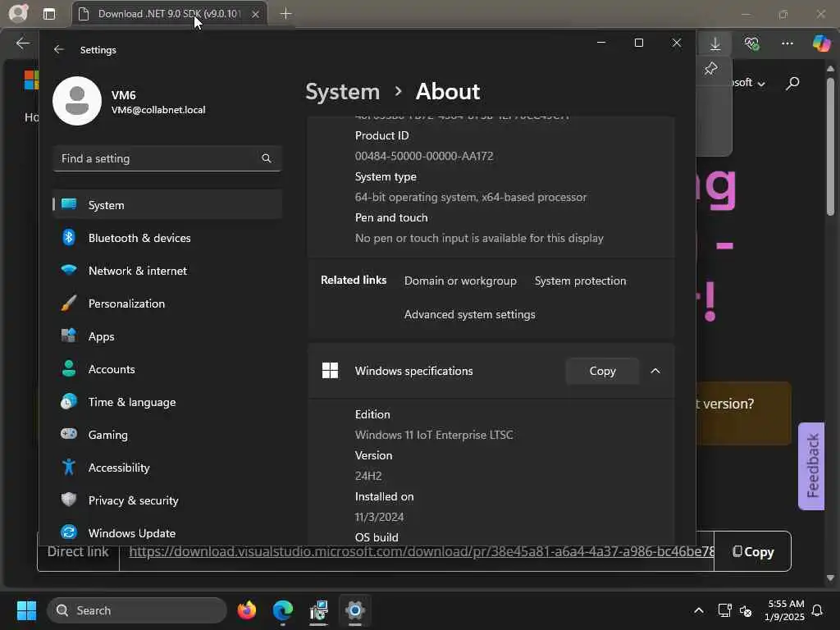Go back in Settings window
Viewport: 840px width, 630px height.
tap(59, 49)
